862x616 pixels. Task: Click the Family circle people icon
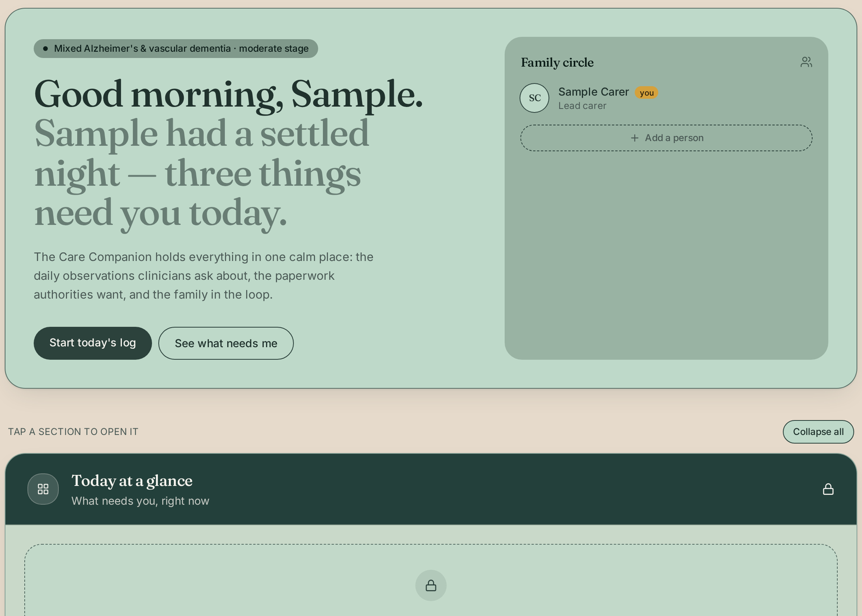point(806,63)
